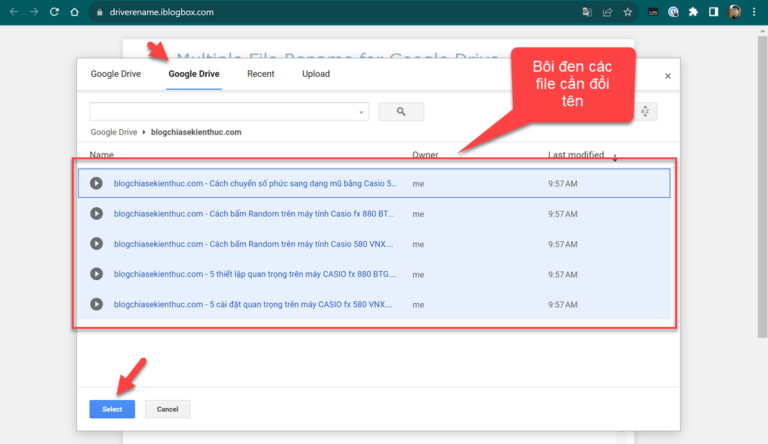
Task: Toggle the browser side panel icon
Action: (x=713, y=12)
